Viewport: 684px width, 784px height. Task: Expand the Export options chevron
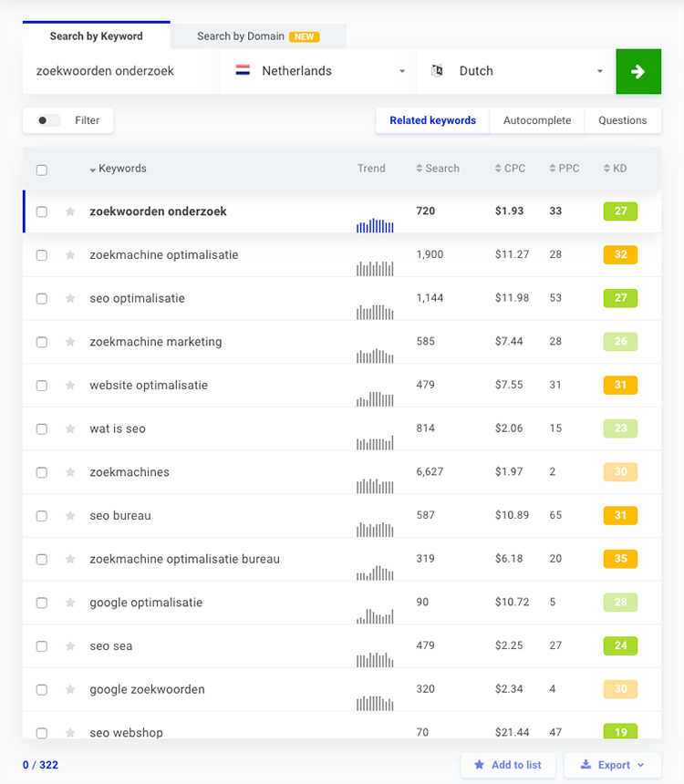(640, 765)
